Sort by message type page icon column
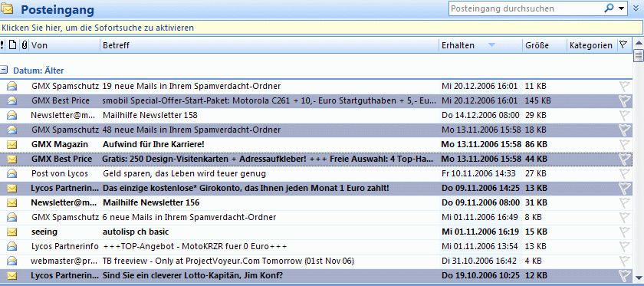This screenshot has width=644, height=286. click(13, 44)
